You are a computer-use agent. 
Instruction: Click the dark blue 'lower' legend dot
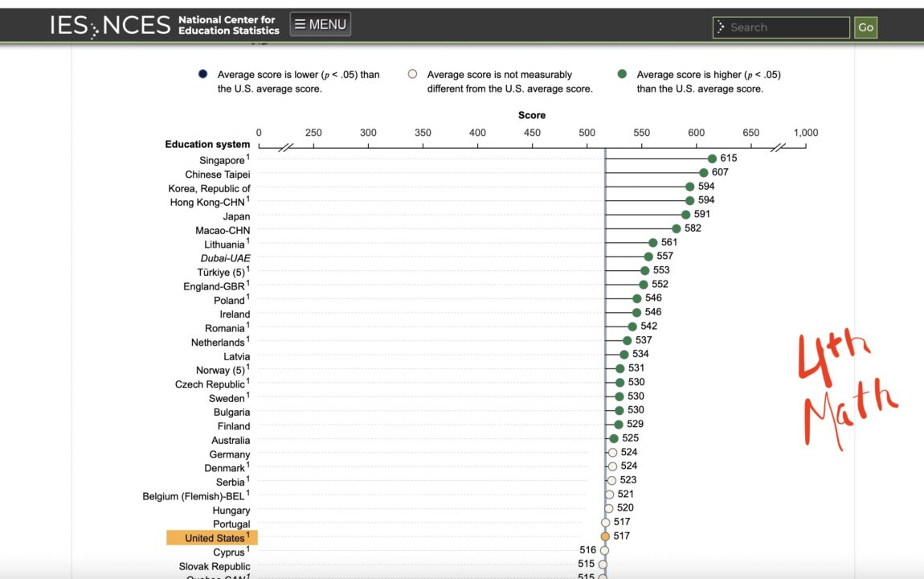(202, 74)
